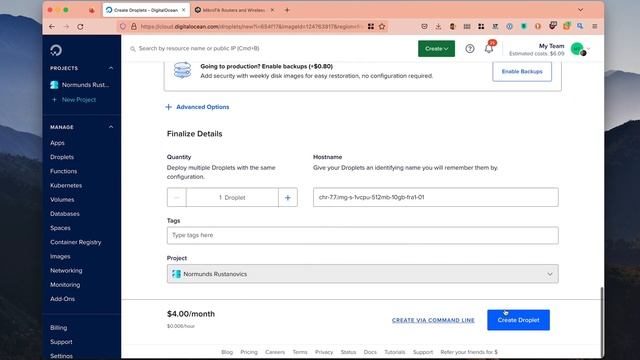Open Images in the sidebar
The width and height of the screenshot is (640, 360).
click(60, 256)
